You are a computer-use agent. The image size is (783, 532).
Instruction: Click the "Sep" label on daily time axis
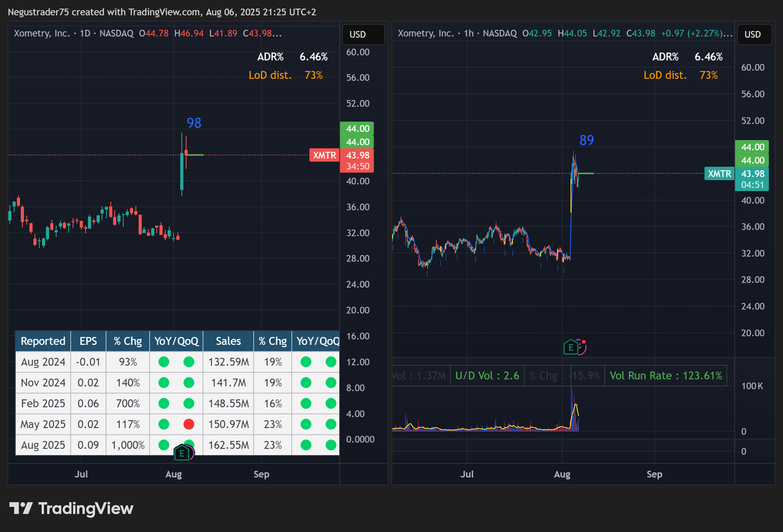pos(262,474)
